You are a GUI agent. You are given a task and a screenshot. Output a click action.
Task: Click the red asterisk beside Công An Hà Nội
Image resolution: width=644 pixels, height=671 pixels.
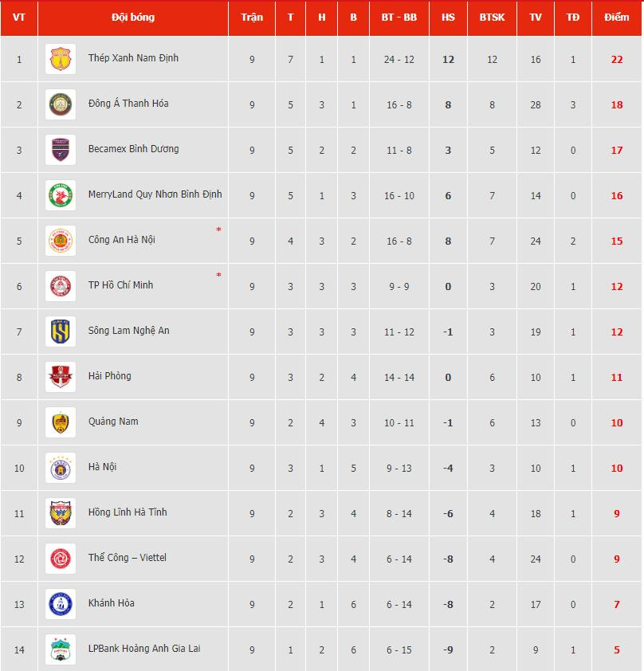218,230
